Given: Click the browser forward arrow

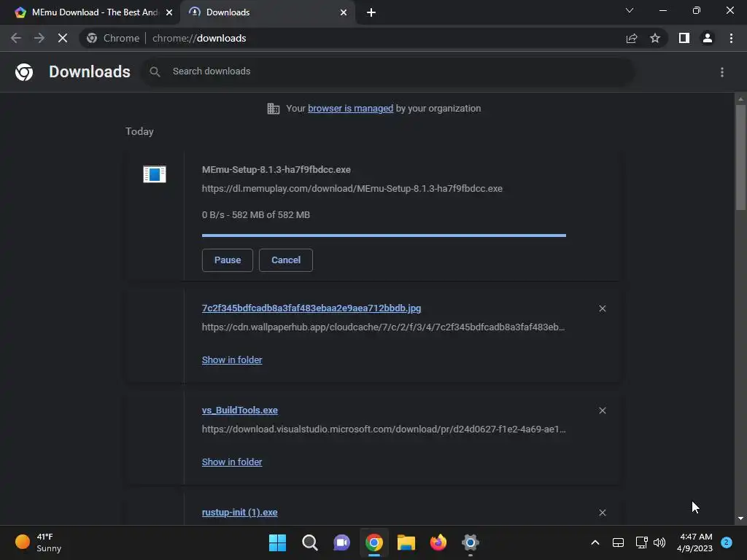Looking at the screenshot, I should [x=39, y=38].
